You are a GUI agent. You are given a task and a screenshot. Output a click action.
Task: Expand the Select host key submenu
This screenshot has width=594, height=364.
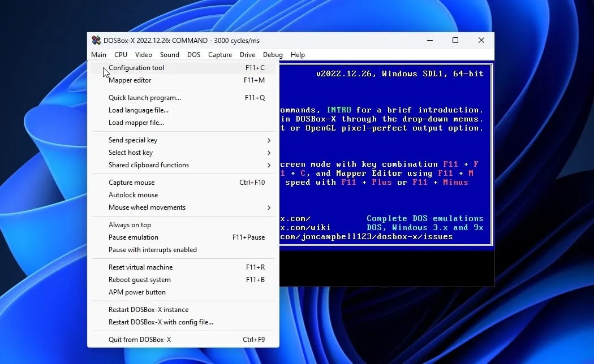click(130, 153)
